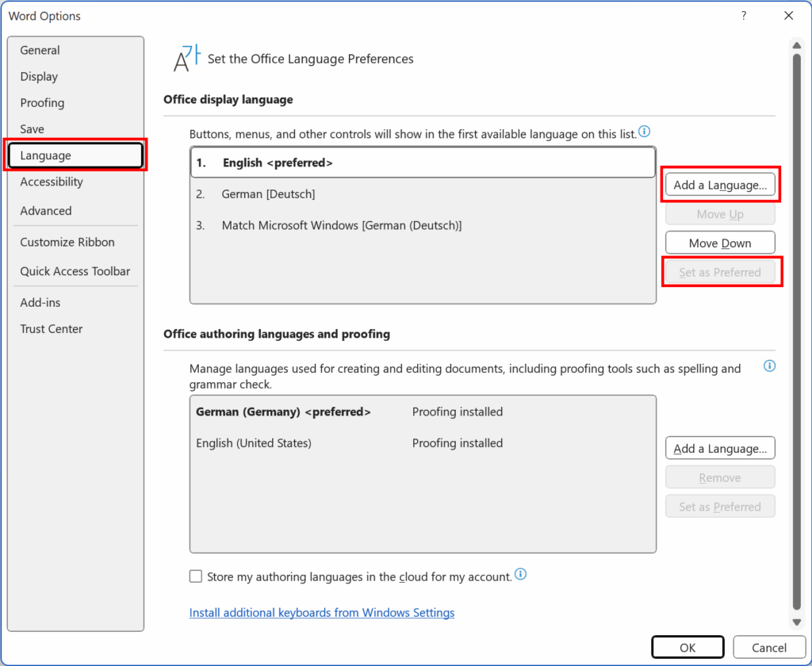The width and height of the screenshot is (812, 666).
Task: Open the Proofing settings page
Action: [x=42, y=102]
